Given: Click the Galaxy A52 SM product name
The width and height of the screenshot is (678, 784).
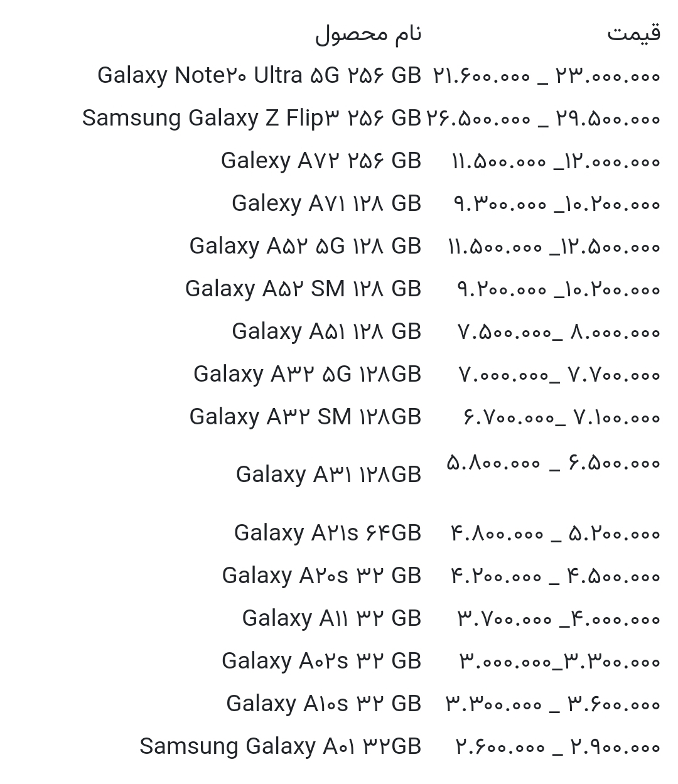Looking at the screenshot, I should [x=303, y=289].
